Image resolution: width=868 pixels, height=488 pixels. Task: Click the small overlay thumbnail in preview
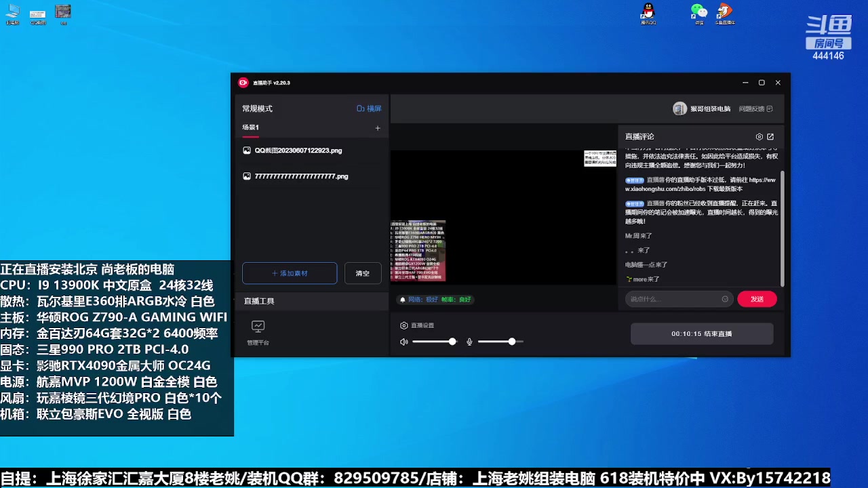tap(600, 159)
